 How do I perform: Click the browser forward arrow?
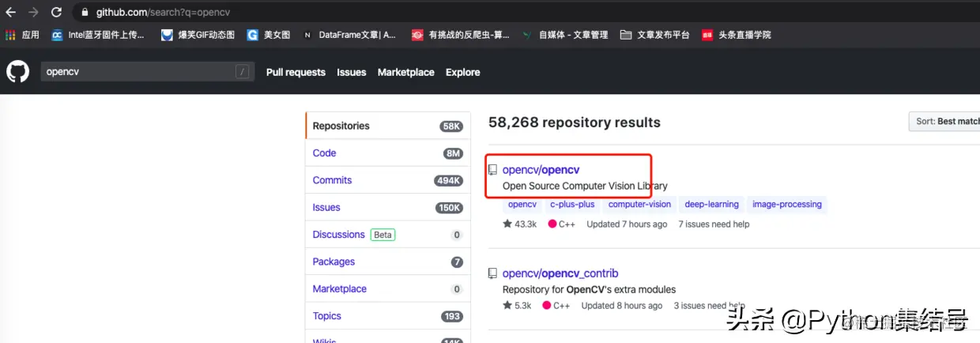point(33,13)
